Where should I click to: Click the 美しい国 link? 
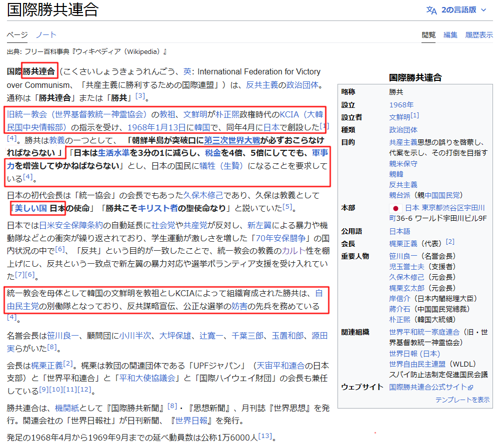[x=31, y=208]
